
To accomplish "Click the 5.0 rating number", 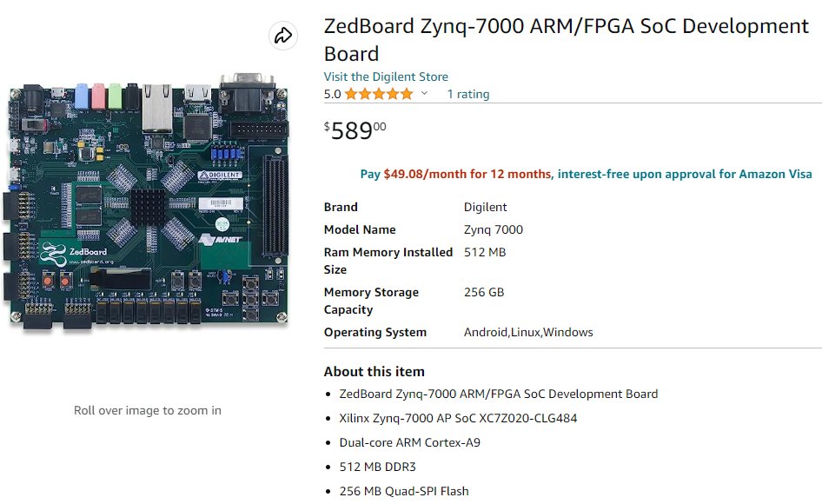I will (x=332, y=94).
